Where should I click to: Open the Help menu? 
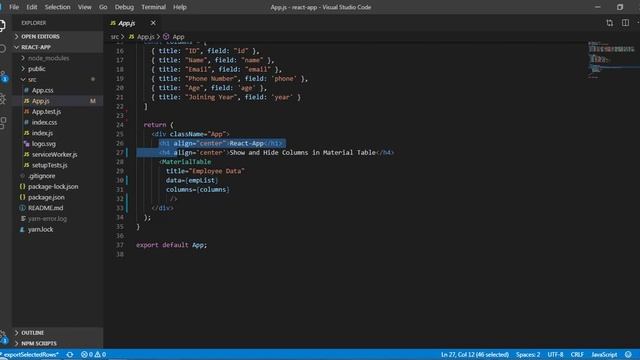click(180, 7)
